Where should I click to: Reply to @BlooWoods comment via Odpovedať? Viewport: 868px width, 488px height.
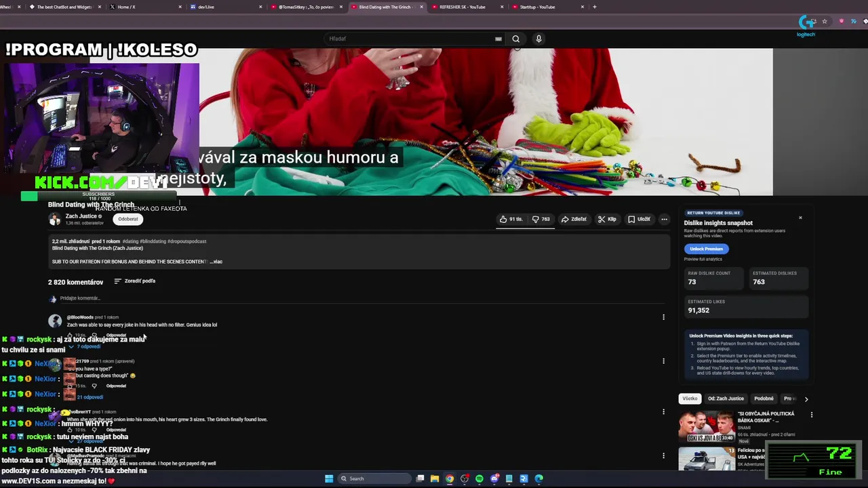tap(116, 335)
